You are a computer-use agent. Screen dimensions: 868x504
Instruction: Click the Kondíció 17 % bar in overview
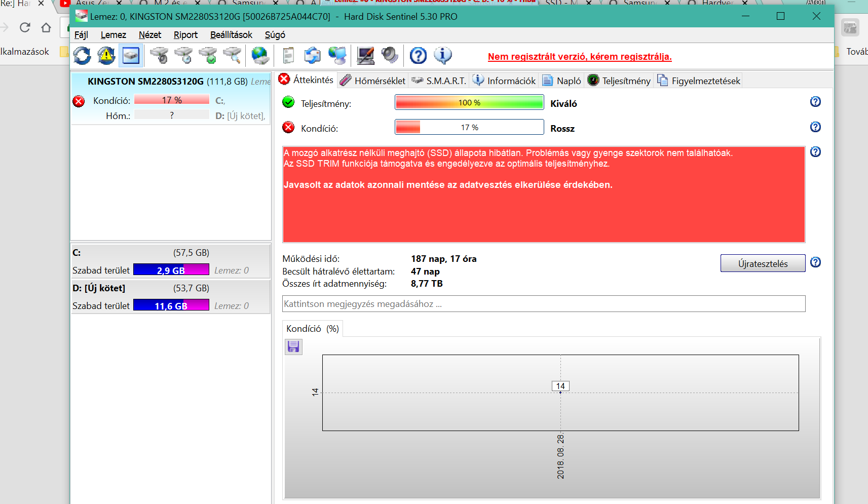click(x=469, y=127)
